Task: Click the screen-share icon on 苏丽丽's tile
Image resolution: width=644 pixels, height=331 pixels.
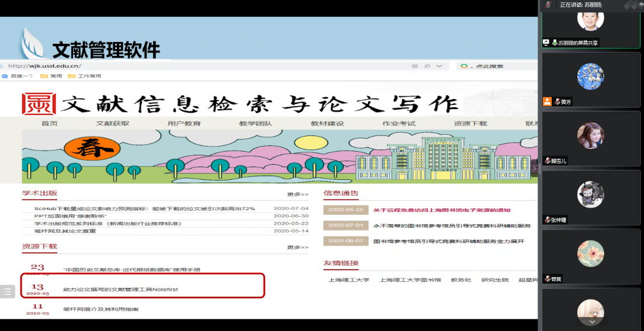Action: tap(546, 43)
